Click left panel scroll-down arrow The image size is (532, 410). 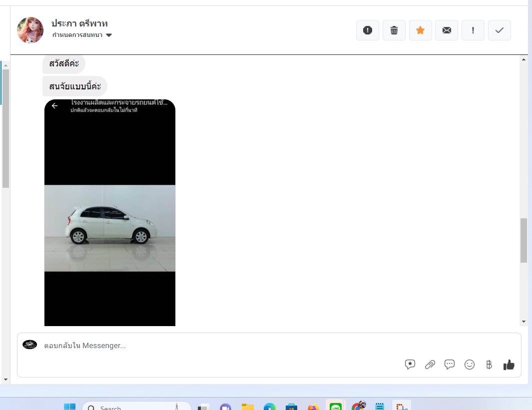5,380
